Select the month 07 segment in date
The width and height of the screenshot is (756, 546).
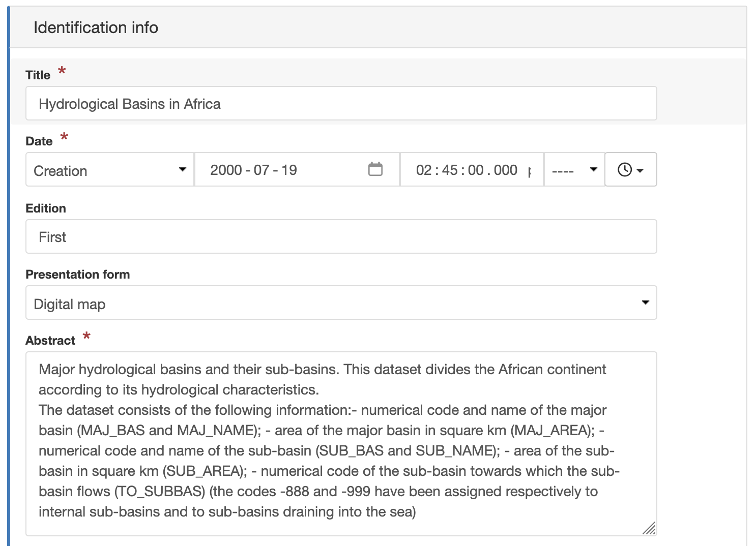261,170
